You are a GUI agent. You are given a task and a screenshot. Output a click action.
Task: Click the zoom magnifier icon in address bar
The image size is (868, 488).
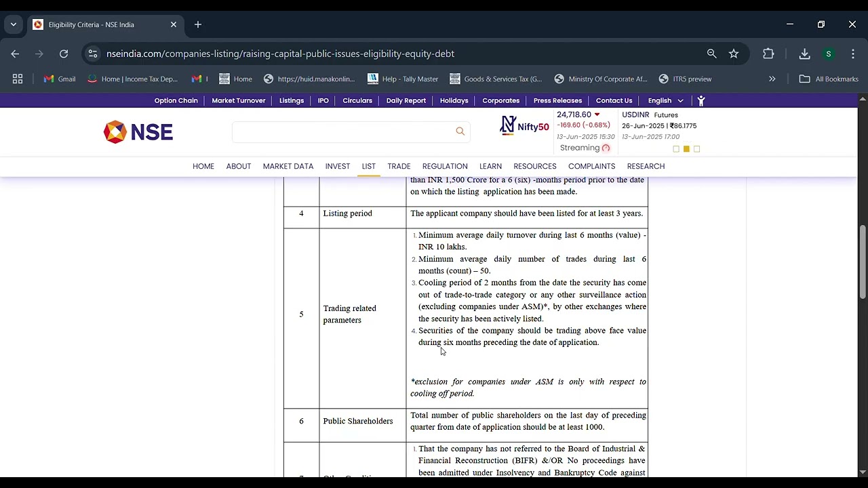pyautogui.click(x=711, y=54)
